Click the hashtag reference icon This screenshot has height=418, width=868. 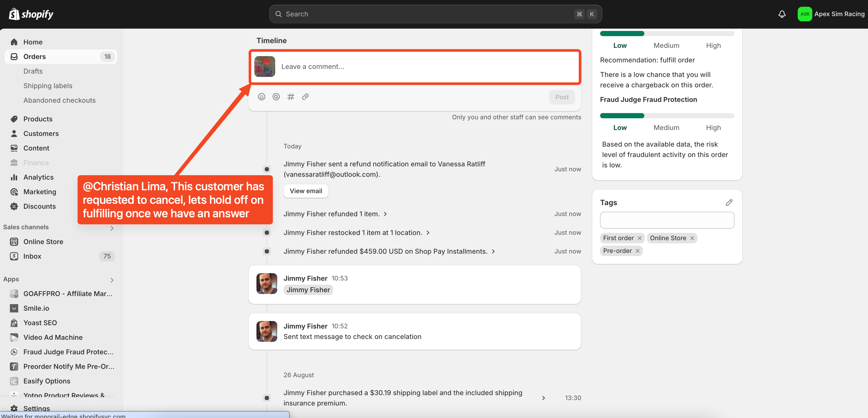pyautogui.click(x=291, y=97)
